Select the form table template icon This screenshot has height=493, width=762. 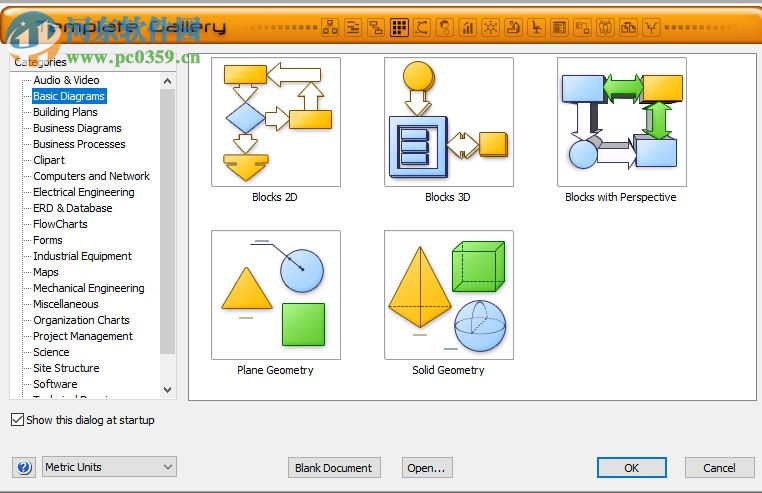(559, 28)
